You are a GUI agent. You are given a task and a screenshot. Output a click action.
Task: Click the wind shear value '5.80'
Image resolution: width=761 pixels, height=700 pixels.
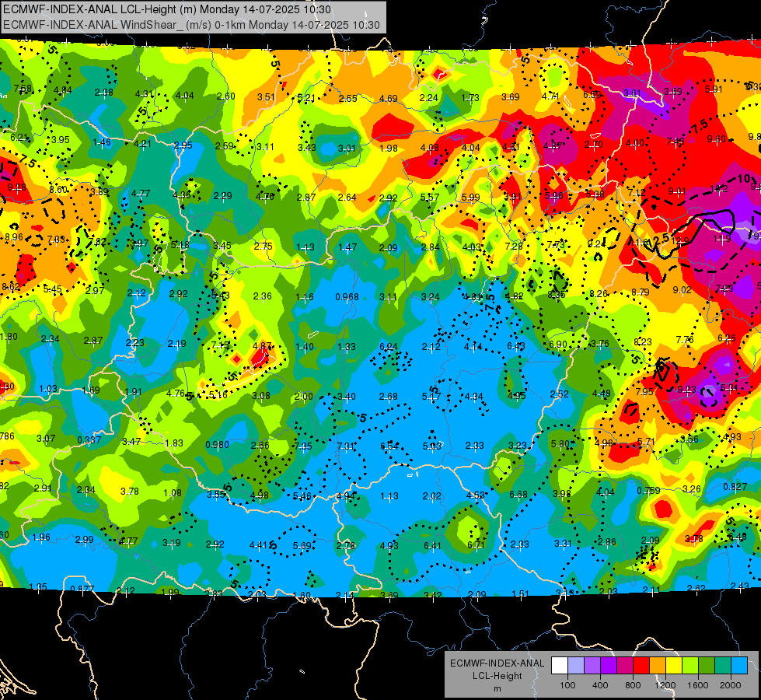pyautogui.click(x=560, y=444)
